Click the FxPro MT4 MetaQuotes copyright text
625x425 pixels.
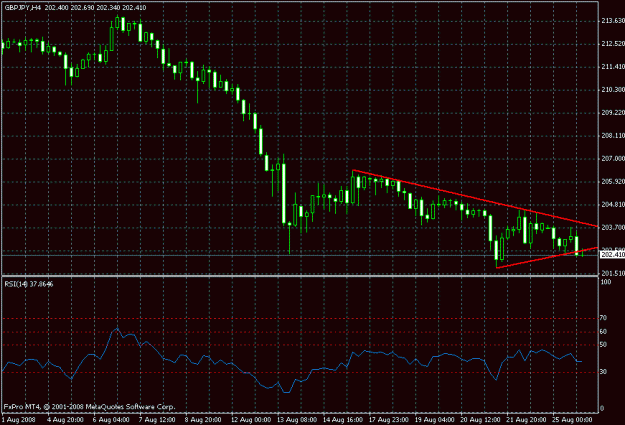89,407
